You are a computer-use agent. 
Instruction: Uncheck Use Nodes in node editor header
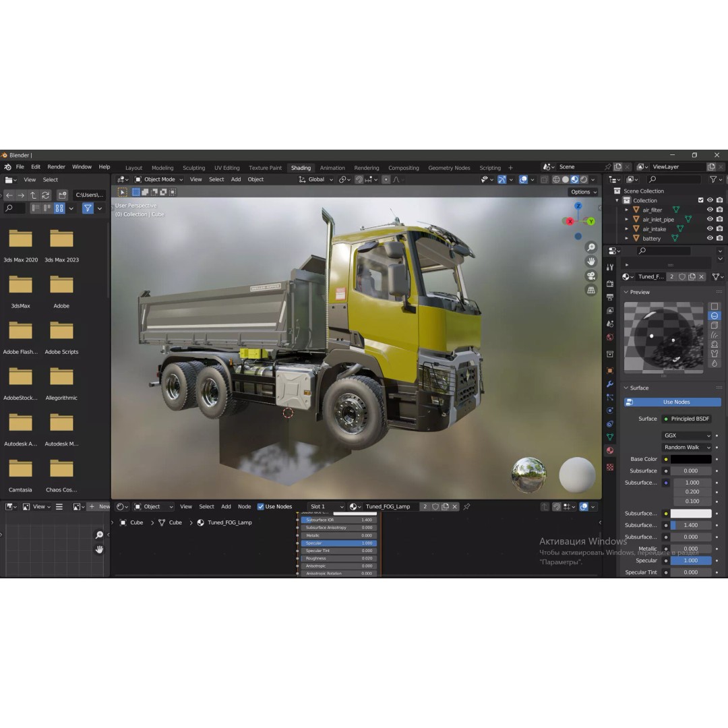pyautogui.click(x=260, y=506)
